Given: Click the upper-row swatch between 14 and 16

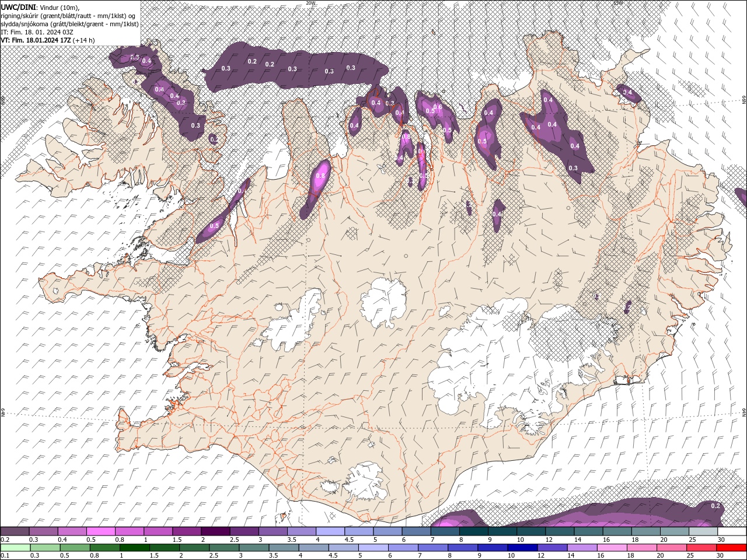Looking at the screenshot, I should [x=588, y=531].
